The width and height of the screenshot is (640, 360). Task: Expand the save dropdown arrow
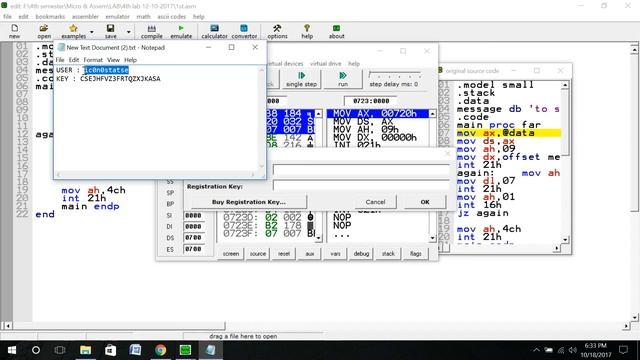point(129,31)
